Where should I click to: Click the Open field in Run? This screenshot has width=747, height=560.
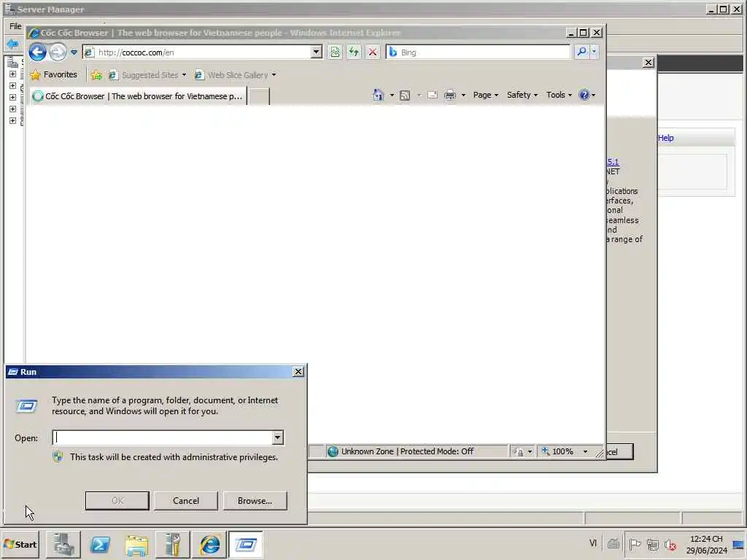tap(163, 437)
